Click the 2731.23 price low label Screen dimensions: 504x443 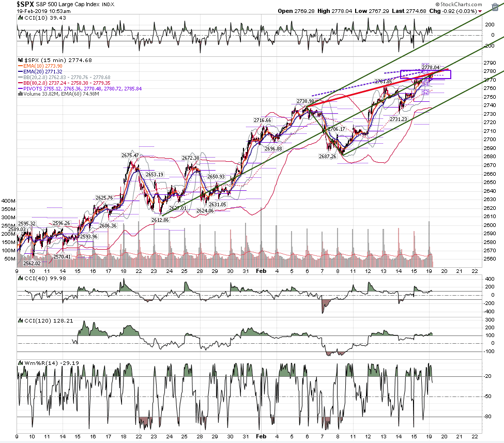tap(399, 119)
